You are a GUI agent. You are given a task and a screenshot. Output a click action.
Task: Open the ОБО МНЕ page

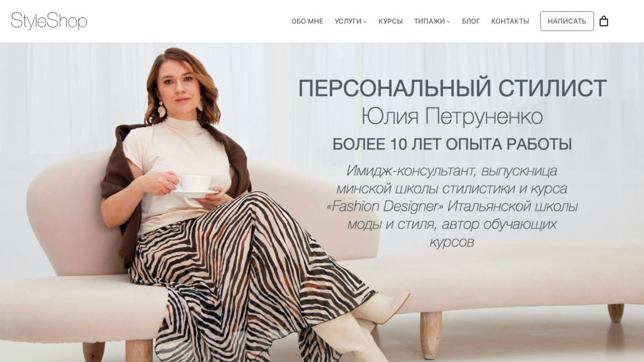[x=307, y=21]
